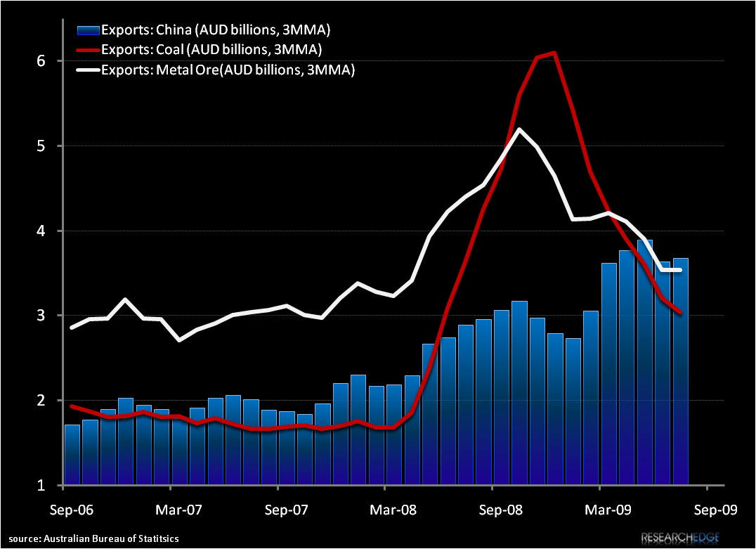Click the Sep-09 x-axis label
756x549 pixels.
707,508
